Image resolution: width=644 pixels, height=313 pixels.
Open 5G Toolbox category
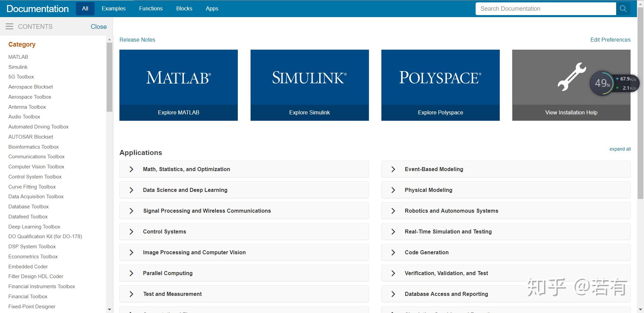(x=21, y=77)
